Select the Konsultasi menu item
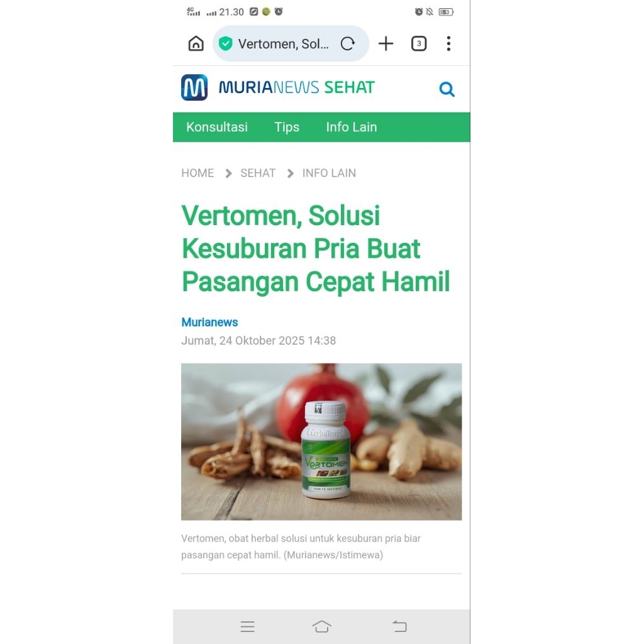 coord(217,127)
